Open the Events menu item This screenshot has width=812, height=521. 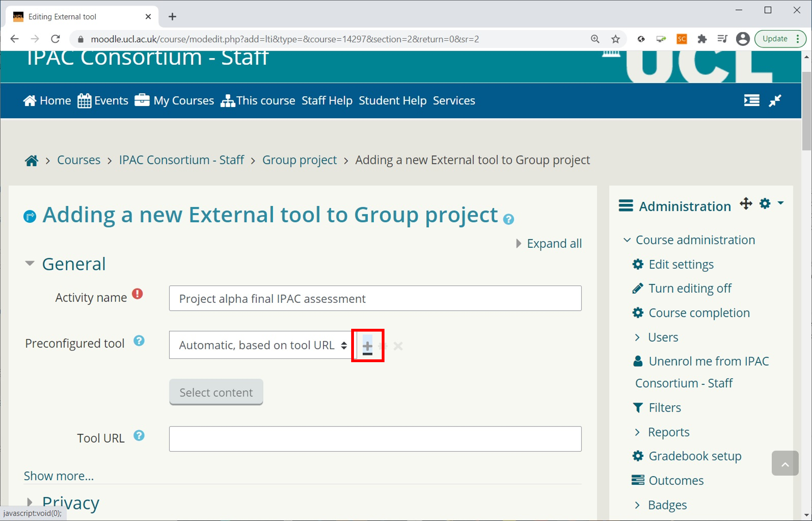tap(103, 100)
